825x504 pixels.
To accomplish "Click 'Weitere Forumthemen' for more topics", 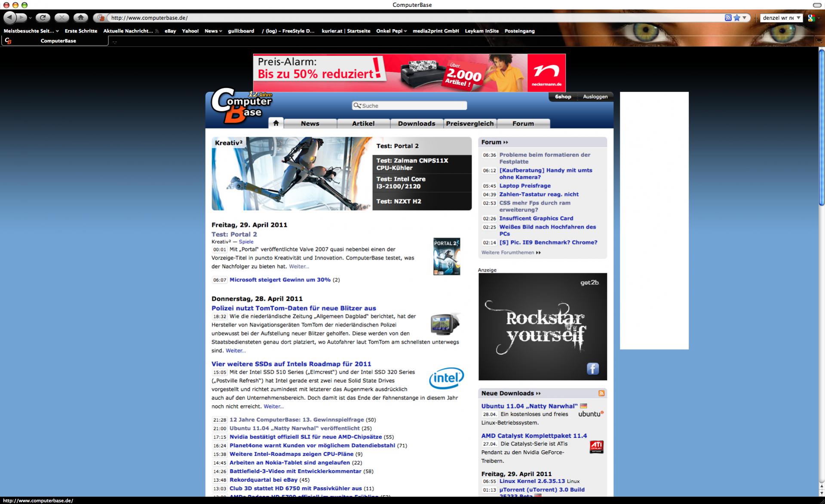I will [x=508, y=253].
